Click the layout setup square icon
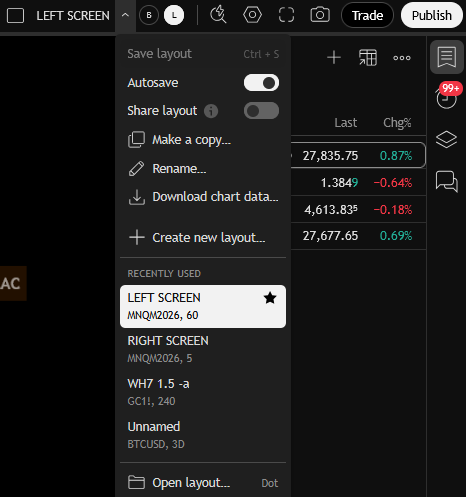This screenshot has height=497, width=466. [15, 15]
